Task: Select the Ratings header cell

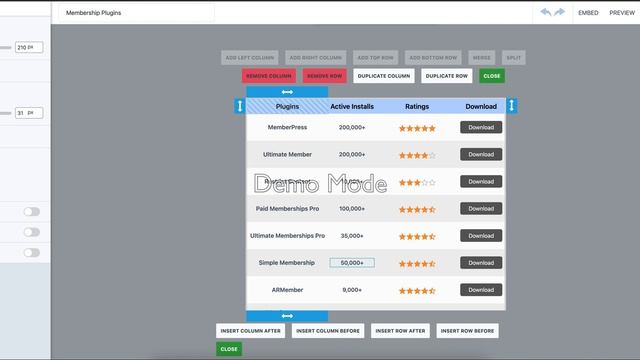Action: pyautogui.click(x=417, y=106)
